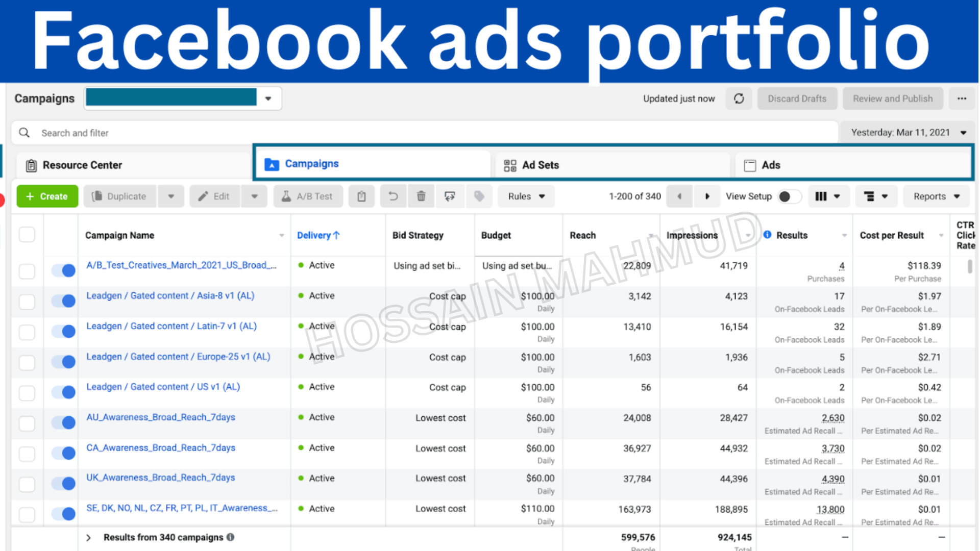The width and height of the screenshot is (980, 551).
Task: Click info icon next to Results from 340 campaigns
Action: pos(231,537)
